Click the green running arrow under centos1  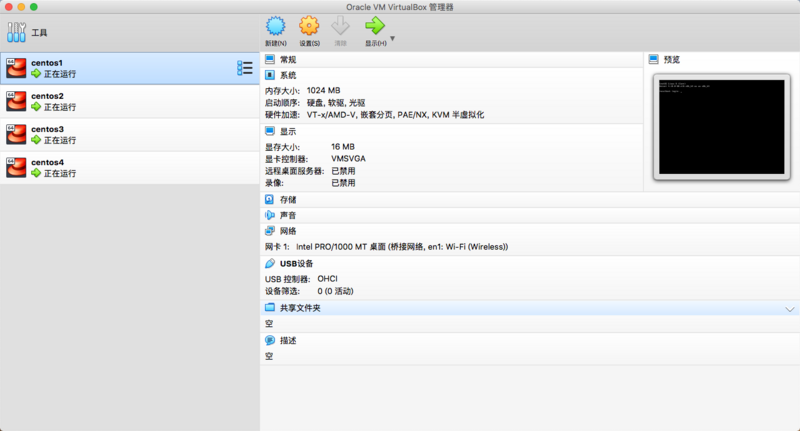pyautogui.click(x=36, y=74)
